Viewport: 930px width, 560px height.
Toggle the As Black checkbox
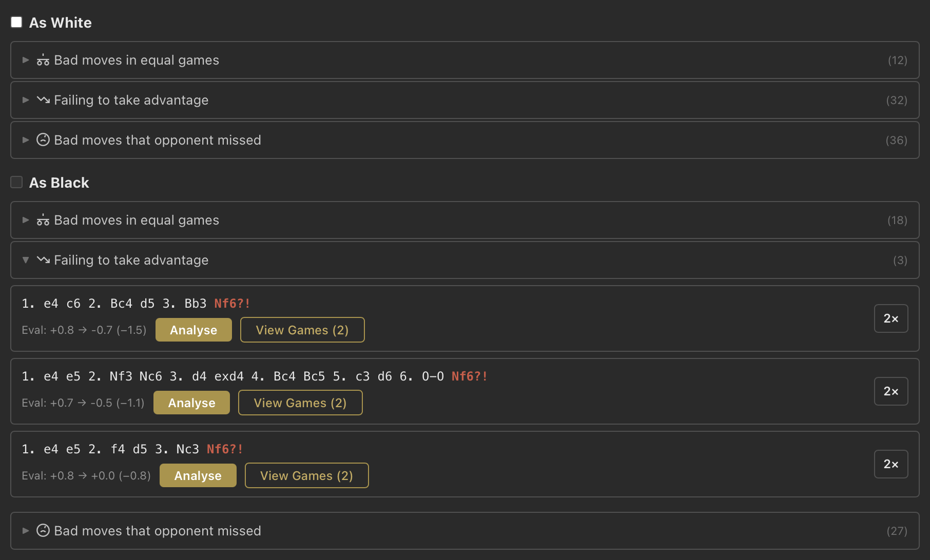tap(17, 182)
